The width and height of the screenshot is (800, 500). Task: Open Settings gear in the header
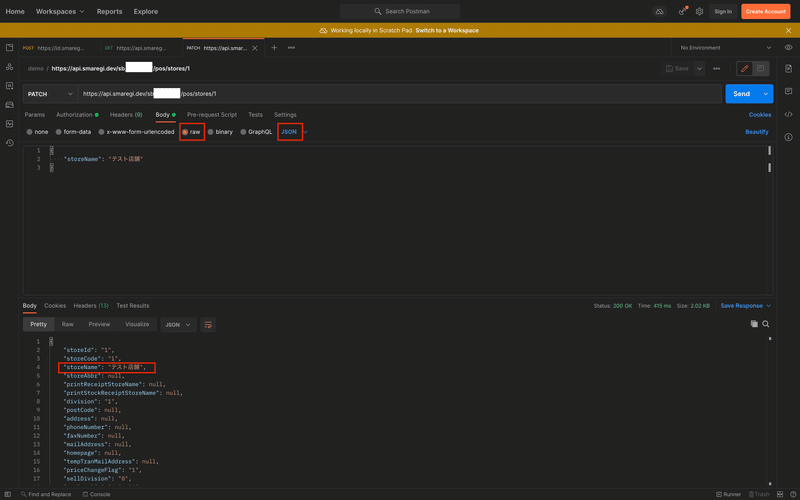coord(699,11)
